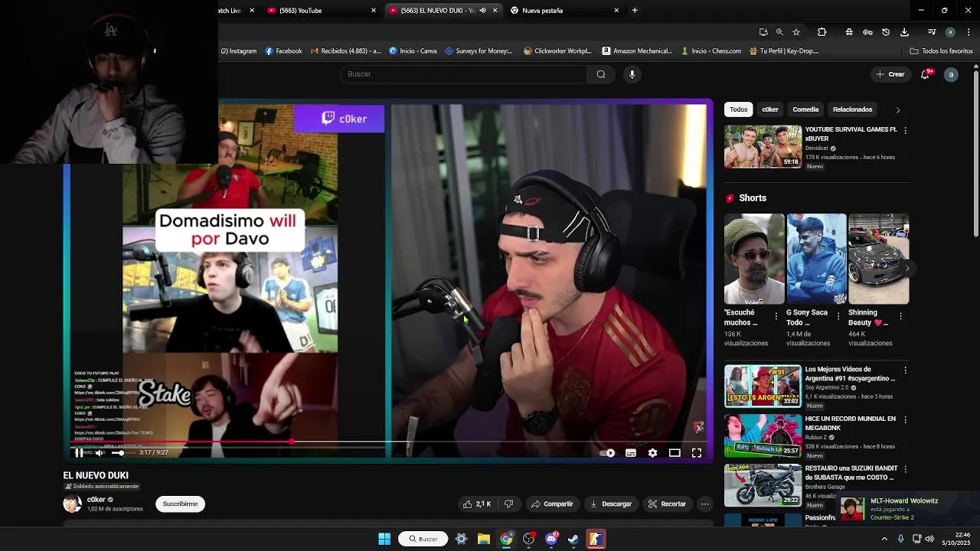Open a new browser tab with plus button
Screen dimensions: 980x551
click(635, 11)
